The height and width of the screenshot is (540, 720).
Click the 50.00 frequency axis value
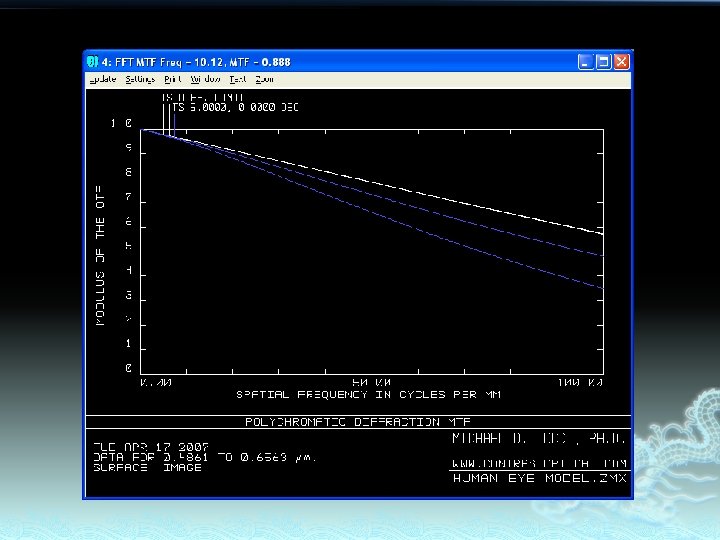pyautogui.click(x=371, y=382)
